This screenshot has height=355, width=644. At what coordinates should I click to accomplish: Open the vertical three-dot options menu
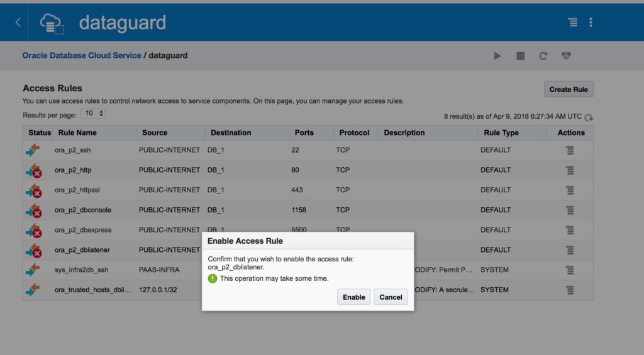(591, 23)
